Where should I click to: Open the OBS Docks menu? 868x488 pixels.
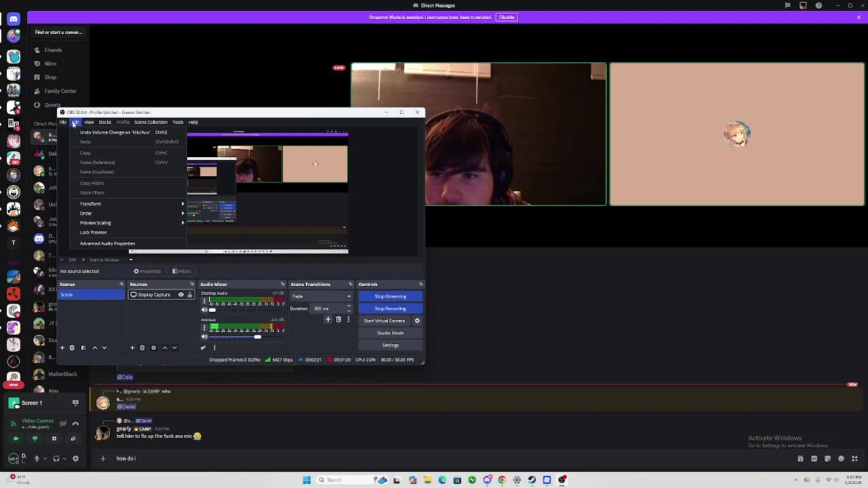[105, 122]
